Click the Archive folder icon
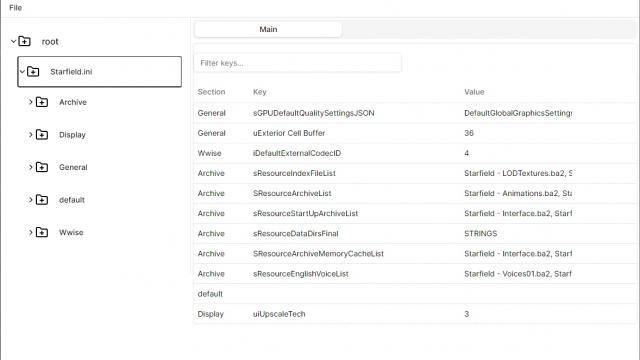Image resolution: width=640 pixels, height=360 pixels. [x=42, y=102]
